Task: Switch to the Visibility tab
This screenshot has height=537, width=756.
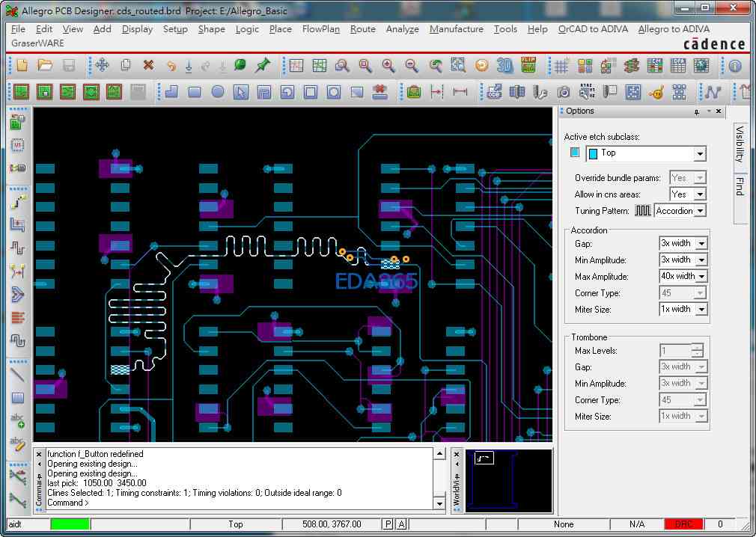Action: pyautogui.click(x=740, y=145)
